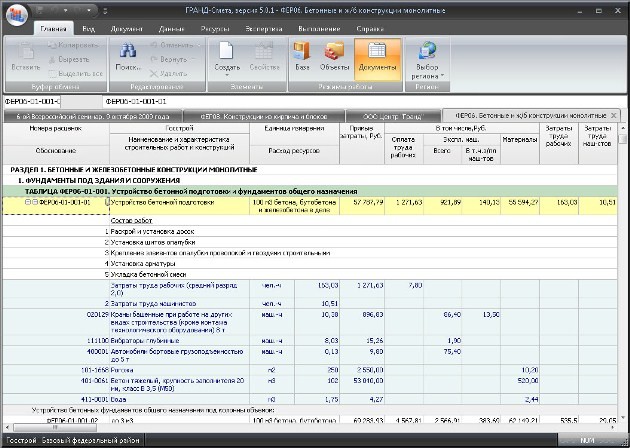The image size is (630, 448).
Task: Open the quick access toolbar customize arrow
Action: pyautogui.click(x=105, y=11)
